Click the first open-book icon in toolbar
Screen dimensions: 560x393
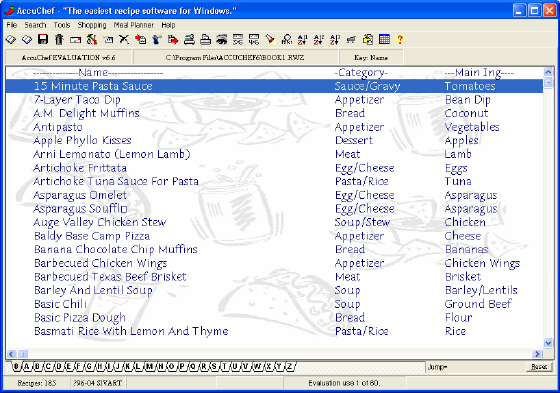coord(11,39)
